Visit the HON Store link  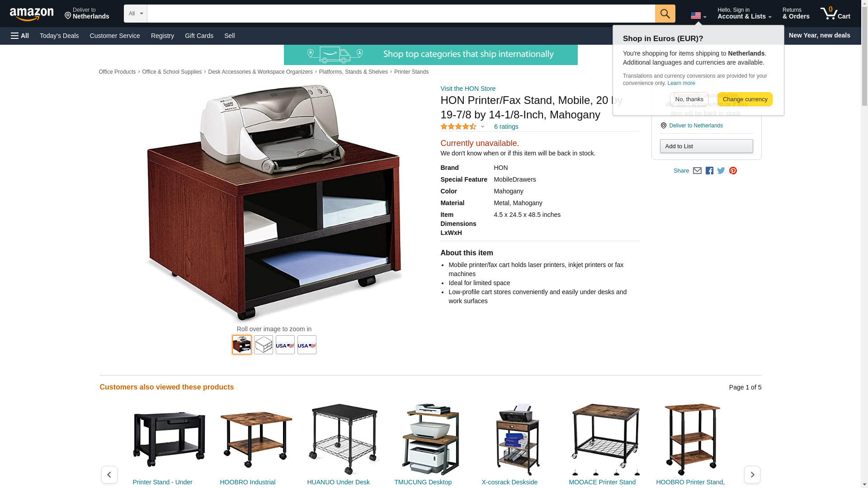(468, 89)
